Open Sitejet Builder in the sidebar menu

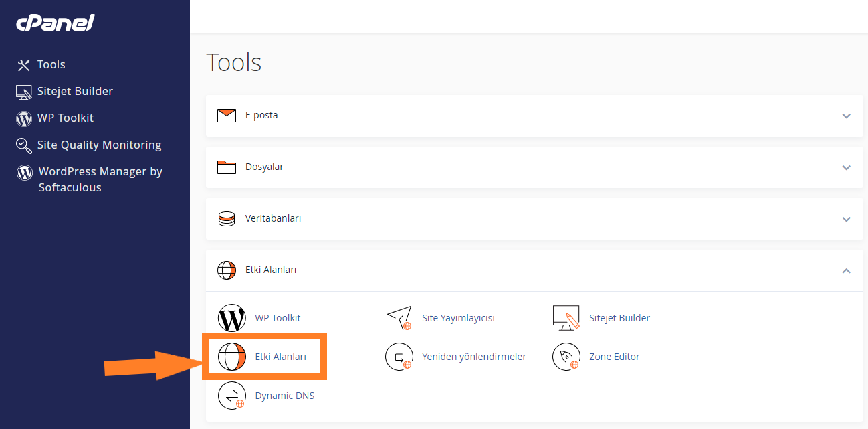click(75, 92)
